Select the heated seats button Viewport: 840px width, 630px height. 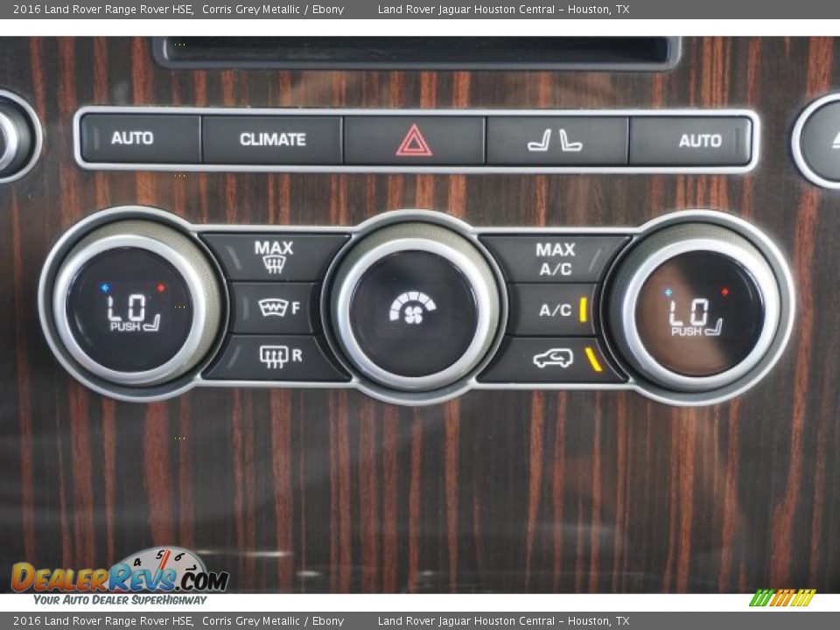[x=556, y=140]
